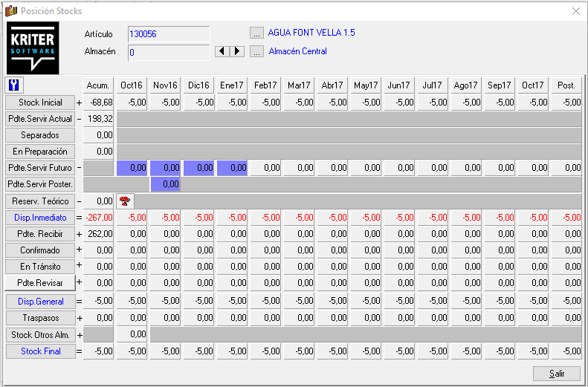The height and width of the screenshot is (387, 588).
Task: Click the Stock Inicial row button
Action: pos(40,103)
